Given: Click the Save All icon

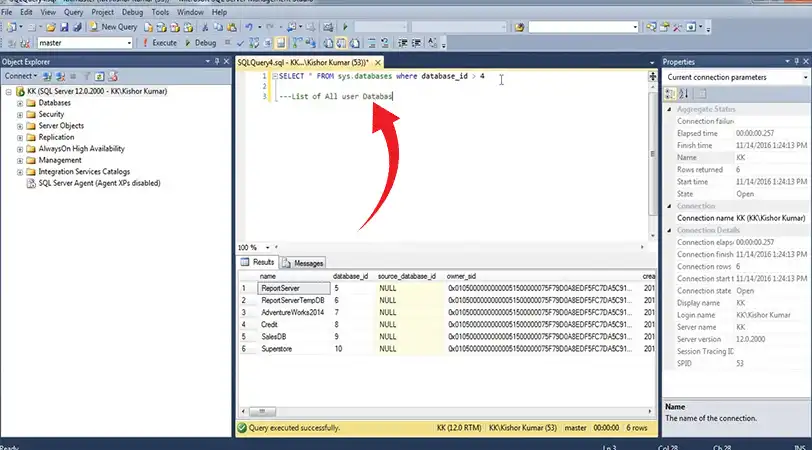Looking at the screenshot, I should [x=77, y=27].
